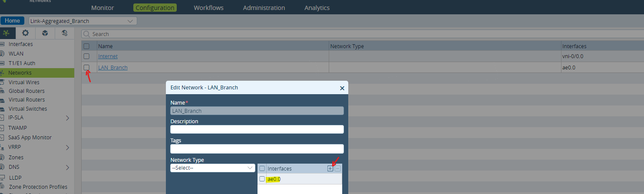Expand the VRRP submenu

click(x=67, y=148)
